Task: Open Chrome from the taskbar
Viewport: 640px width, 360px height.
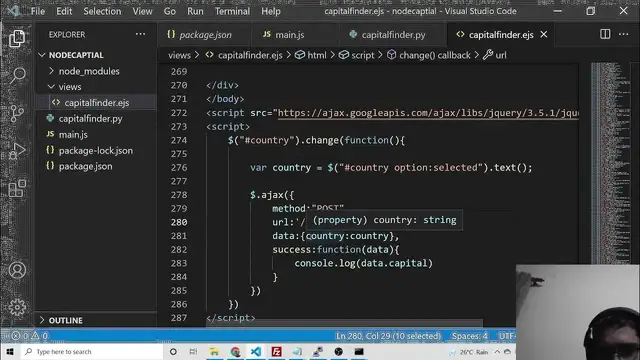Action: tap(235, 351)
